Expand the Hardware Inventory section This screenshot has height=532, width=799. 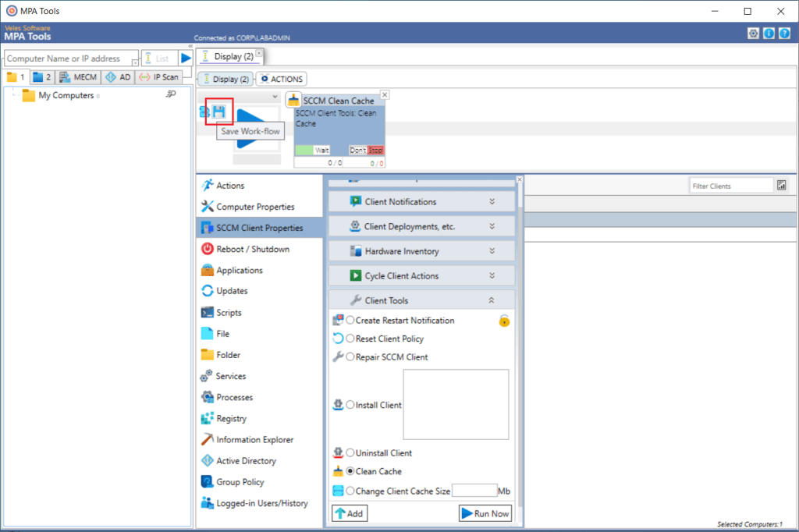[x=421, y=250]
